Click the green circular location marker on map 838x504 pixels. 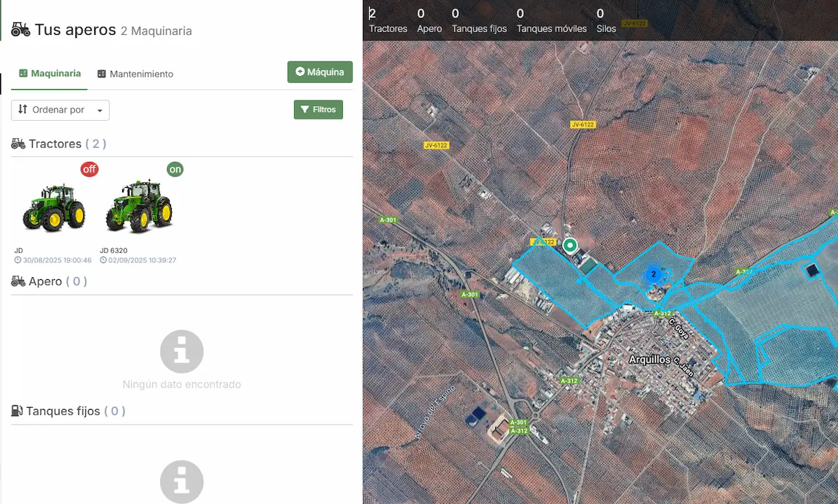coord(570,245)
